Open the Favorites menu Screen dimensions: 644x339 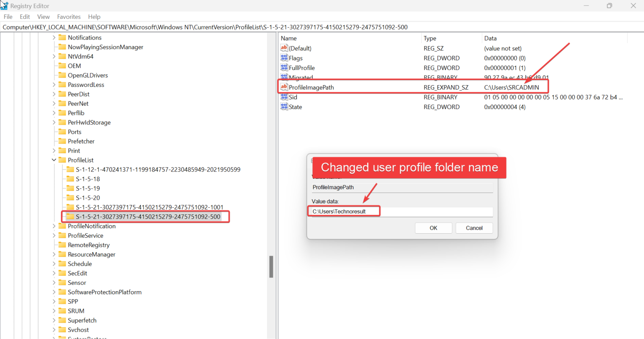tap(69, 17)
